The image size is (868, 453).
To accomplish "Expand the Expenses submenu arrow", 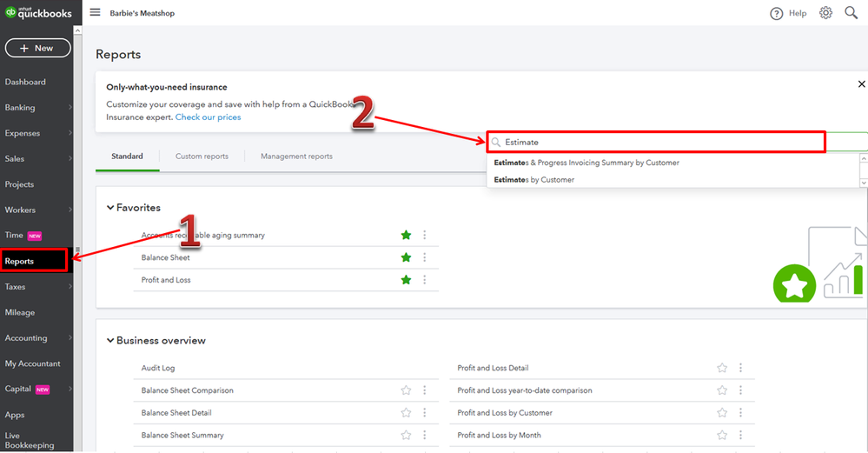I will pos(70,133).
